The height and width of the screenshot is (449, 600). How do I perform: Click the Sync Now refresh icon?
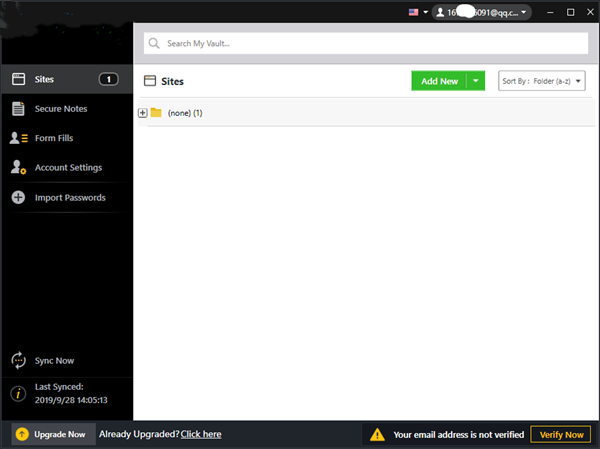point(18,361)
